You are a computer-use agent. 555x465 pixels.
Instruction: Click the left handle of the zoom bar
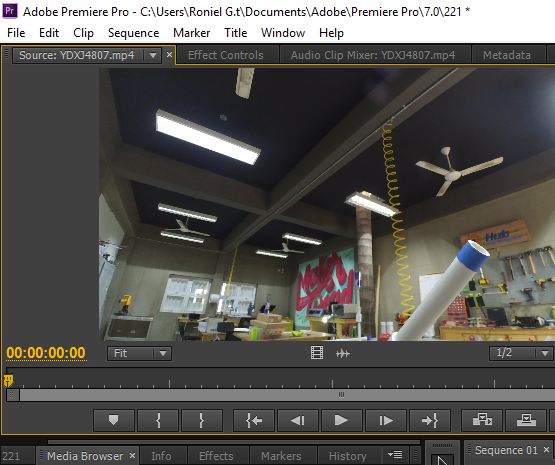pyautogui.click(x=12, y=395)
